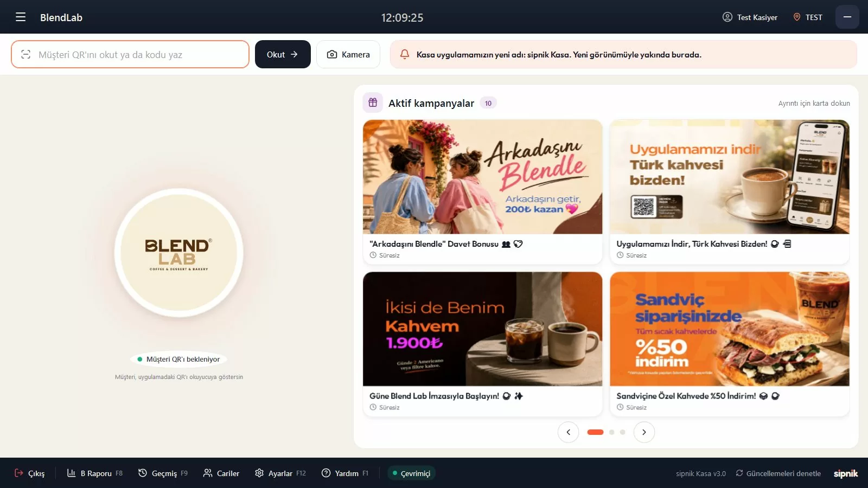Select the second carousel page dot
The width and height of the screenshot is (868, 488).
click(611, 432)
